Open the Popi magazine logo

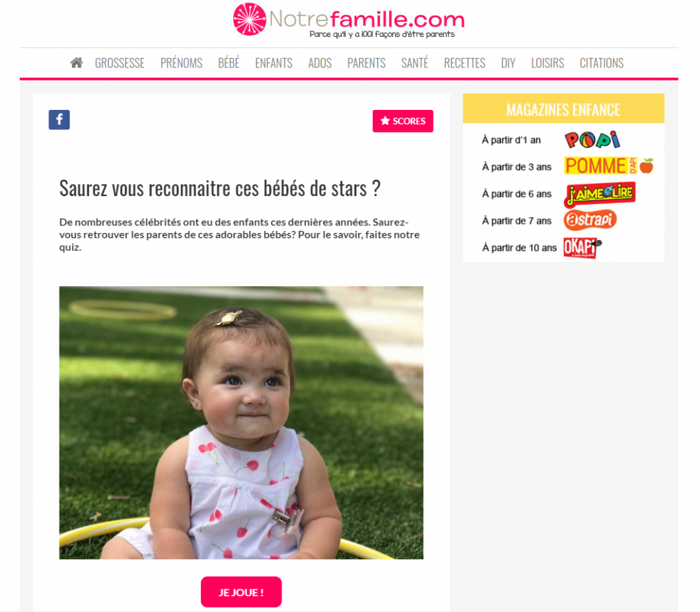pos(592,139)
